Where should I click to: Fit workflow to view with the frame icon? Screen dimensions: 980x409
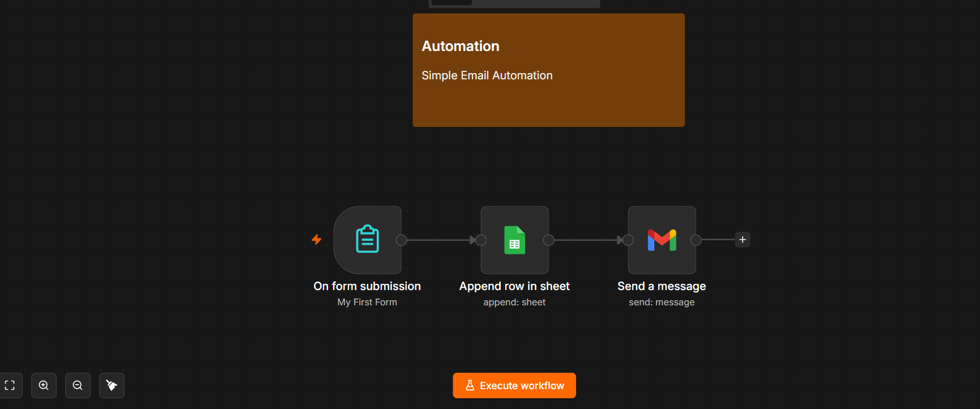pos(10,385)
